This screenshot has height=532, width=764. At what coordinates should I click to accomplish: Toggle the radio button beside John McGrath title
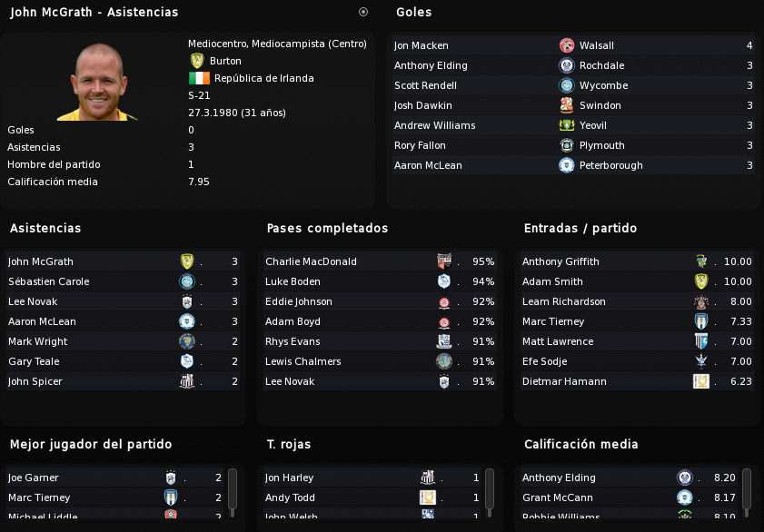pos(363,12)
